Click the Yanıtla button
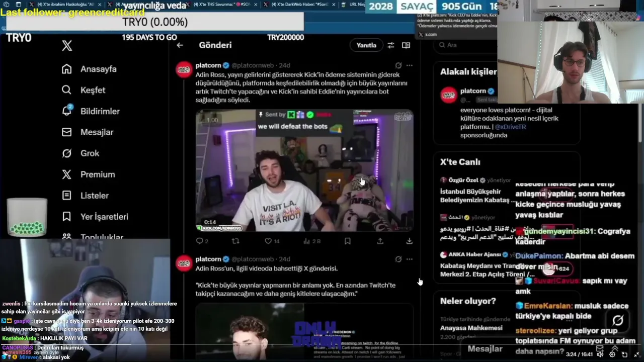The image size is (644, 362). click(x=366, y=45)
